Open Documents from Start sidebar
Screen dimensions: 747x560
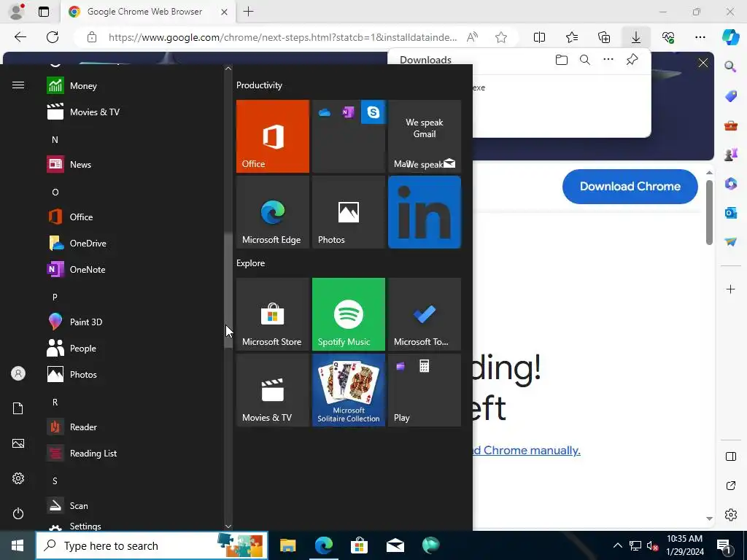click(18, 408)
